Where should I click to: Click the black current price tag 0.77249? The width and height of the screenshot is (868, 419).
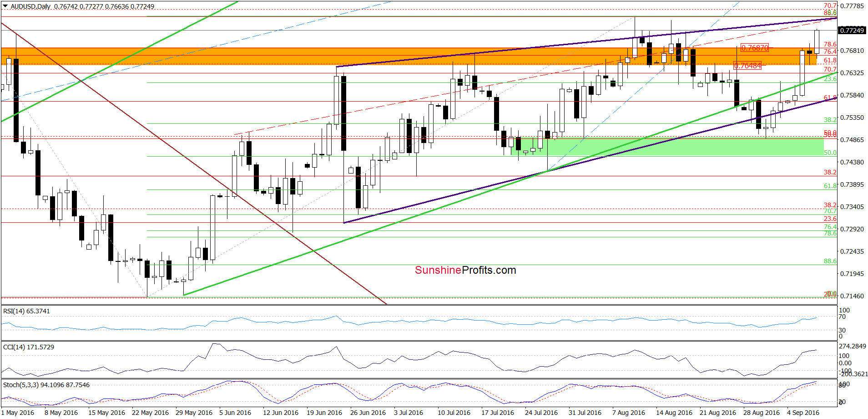(852, 31)
